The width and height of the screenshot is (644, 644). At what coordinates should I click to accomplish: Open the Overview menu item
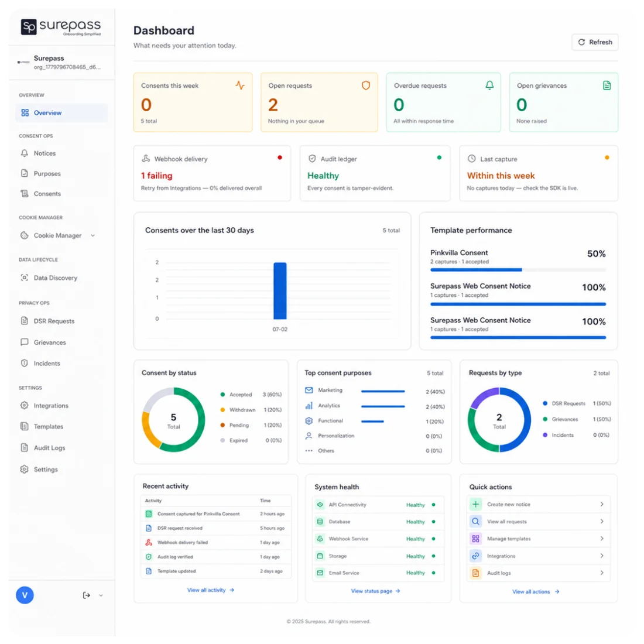(61, 112)
